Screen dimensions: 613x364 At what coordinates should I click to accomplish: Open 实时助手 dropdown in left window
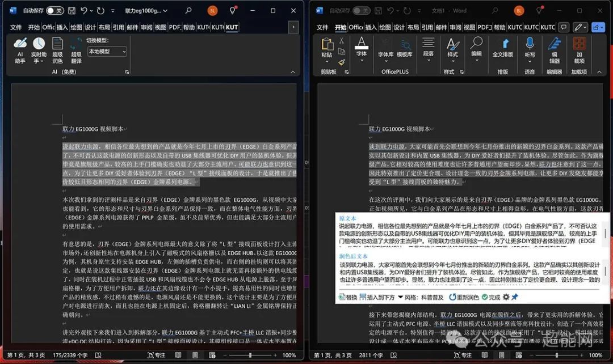[x=39, y=50]
